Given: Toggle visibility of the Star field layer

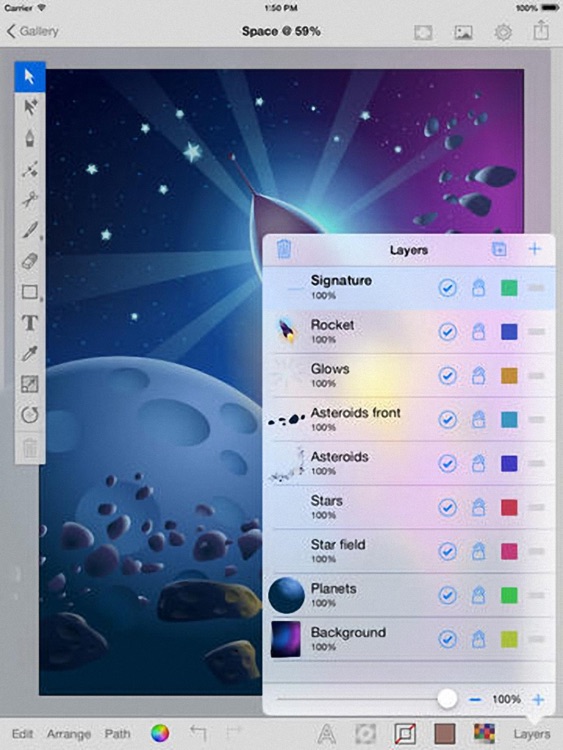Looking at the screenshot, I should pyautogui.click(x=447, y=551).
